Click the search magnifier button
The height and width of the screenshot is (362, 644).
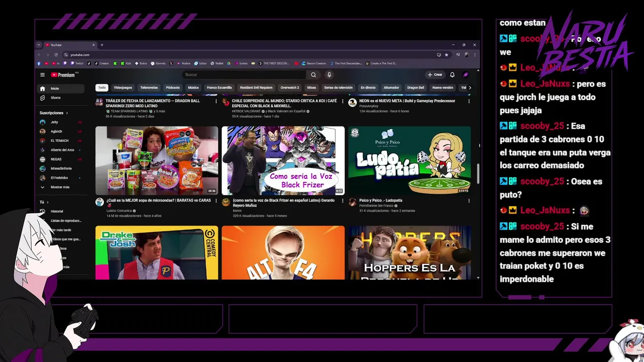point(313,75)
